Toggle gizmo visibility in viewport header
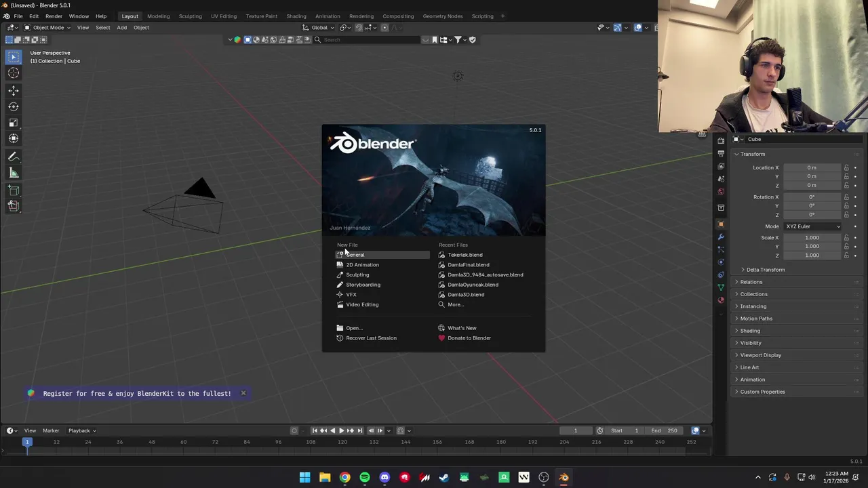868x488 pixels. point(617,28)
